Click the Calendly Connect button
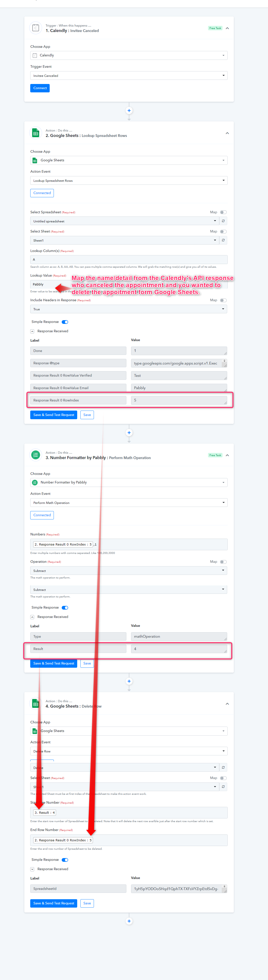This screenshot has width=268, height=980. point(40,88)
